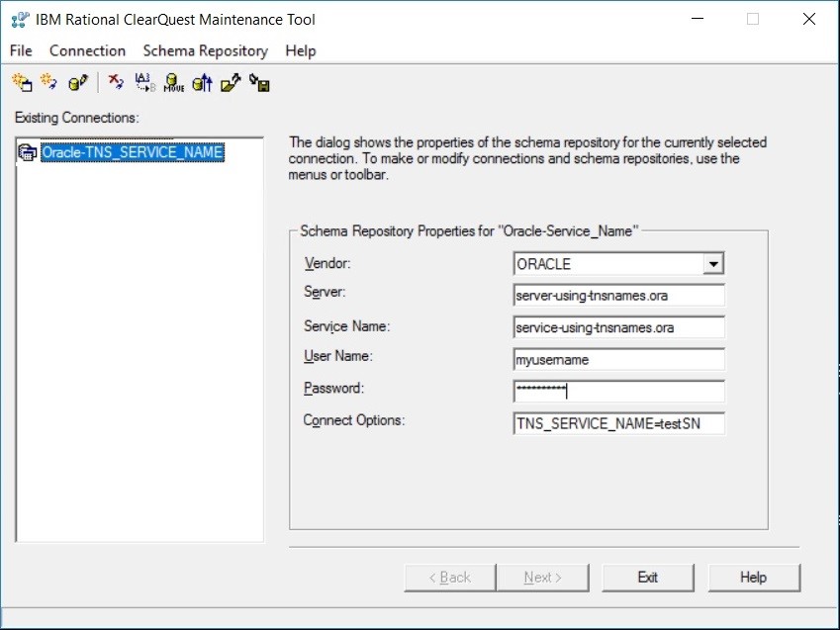Click the Upgrade Schema Repository arrows icon

click(202, 83)
